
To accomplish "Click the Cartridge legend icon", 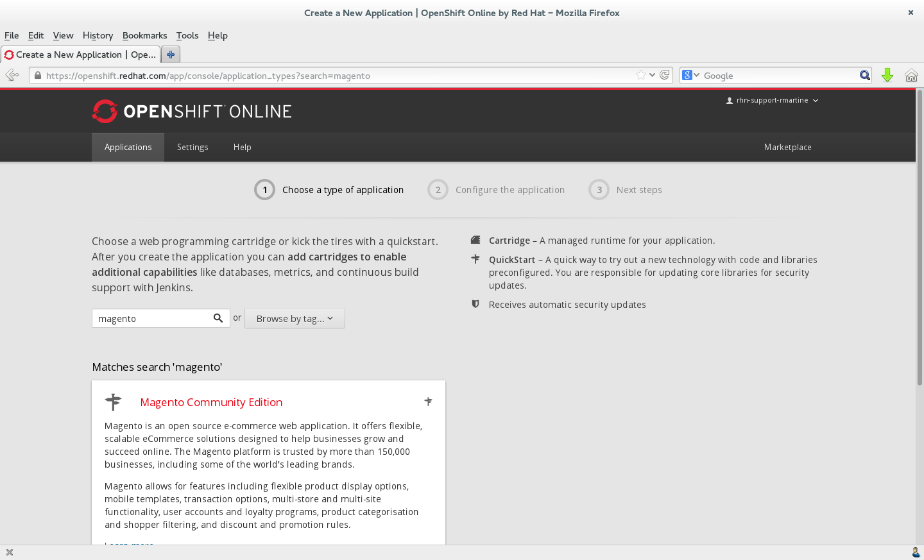I will coord(475,240).
